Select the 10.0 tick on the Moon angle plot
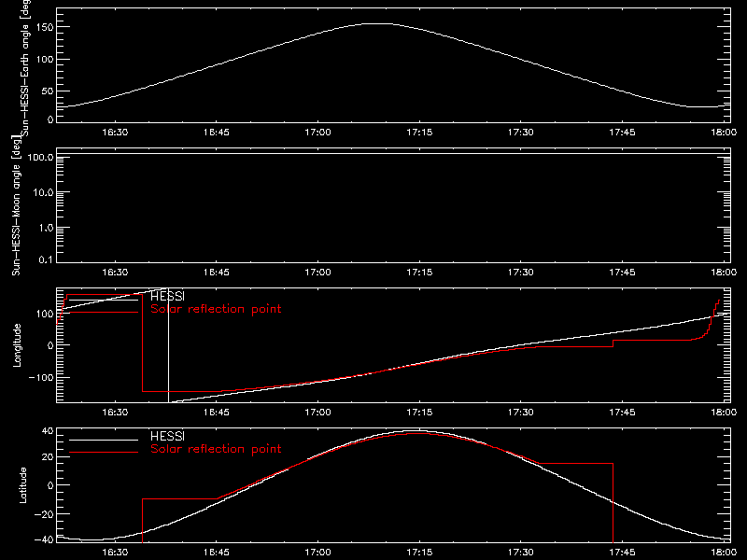The height and width of the screenshot is (560, 747). (x=43, y=192)
